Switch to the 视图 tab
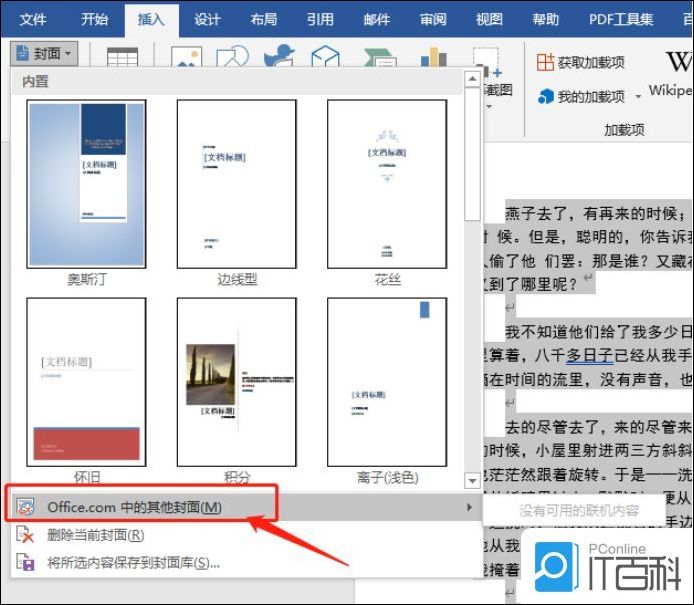 click(489, 19)
